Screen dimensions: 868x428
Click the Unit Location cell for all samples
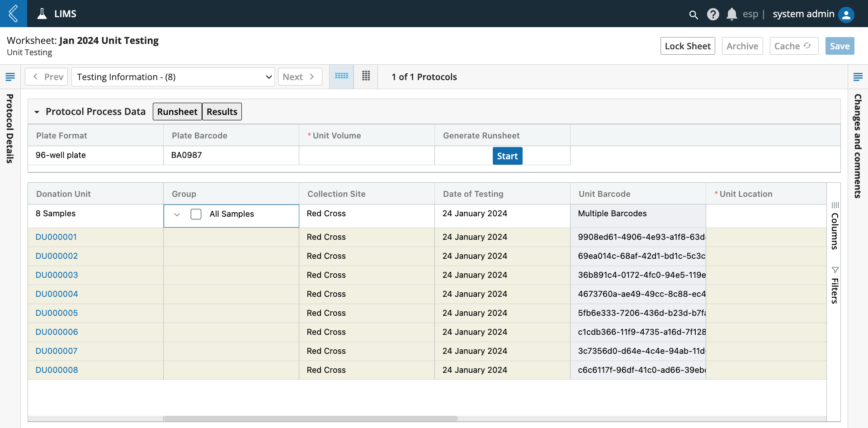[766, 216]
